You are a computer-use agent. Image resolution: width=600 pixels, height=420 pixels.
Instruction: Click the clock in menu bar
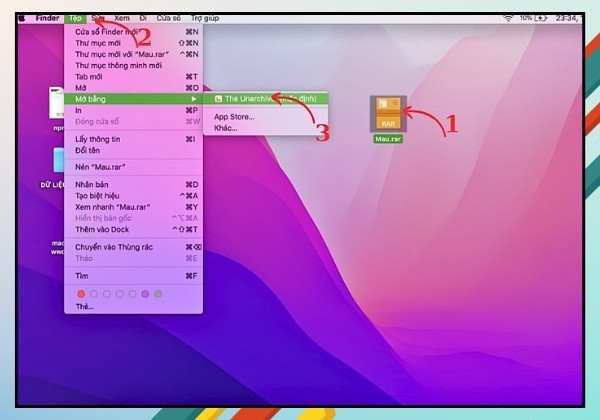point(567,18)
